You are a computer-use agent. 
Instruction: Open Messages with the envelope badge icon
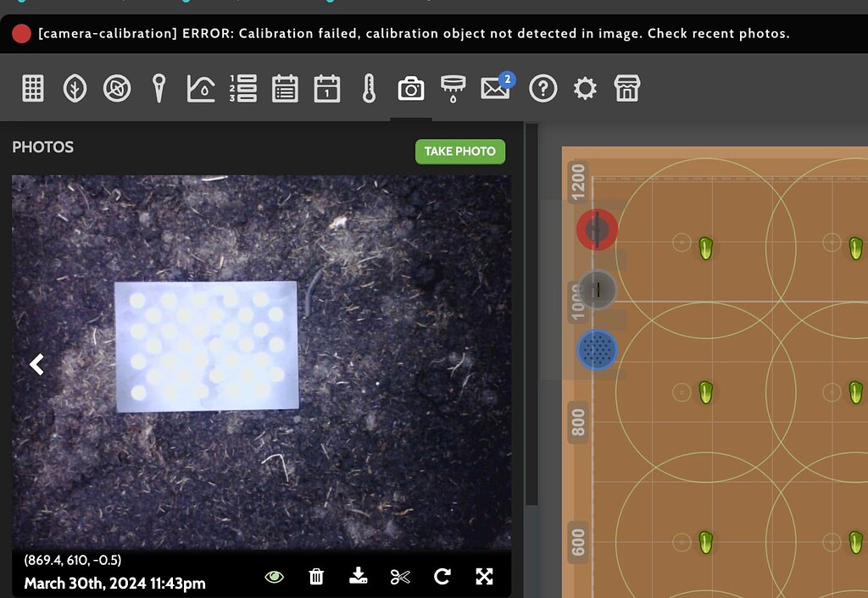coord(495,87)
